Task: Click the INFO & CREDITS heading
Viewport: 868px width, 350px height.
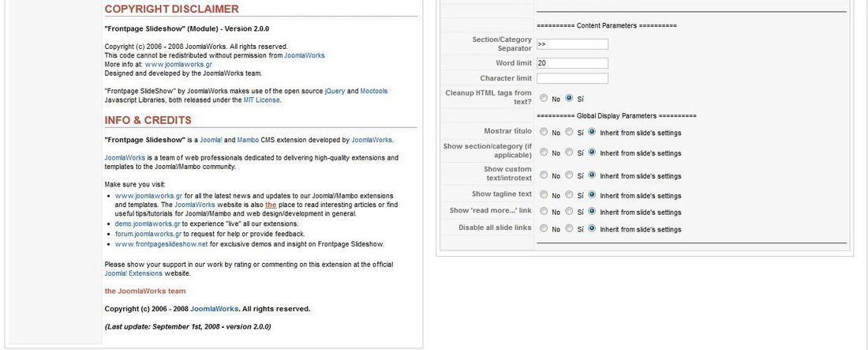Action: pos(148,120)
